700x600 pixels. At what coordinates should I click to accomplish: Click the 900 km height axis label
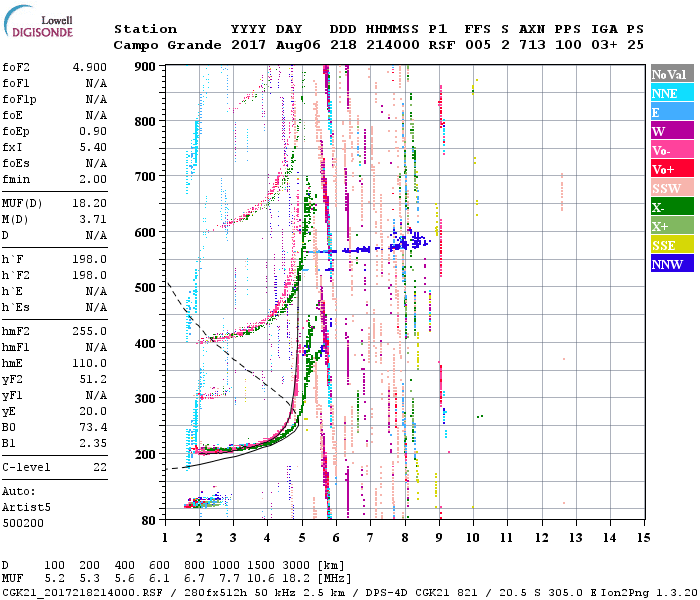point(145,67)
